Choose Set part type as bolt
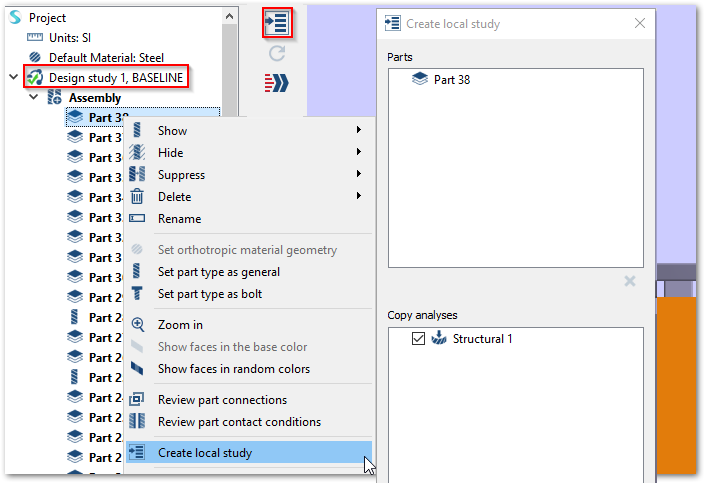The width and height of the screenshot is (705, 483). click(x=210, y=294)
